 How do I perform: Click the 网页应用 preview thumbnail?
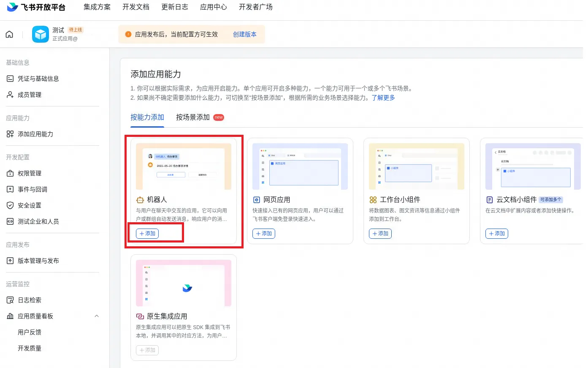click(300, 166)
